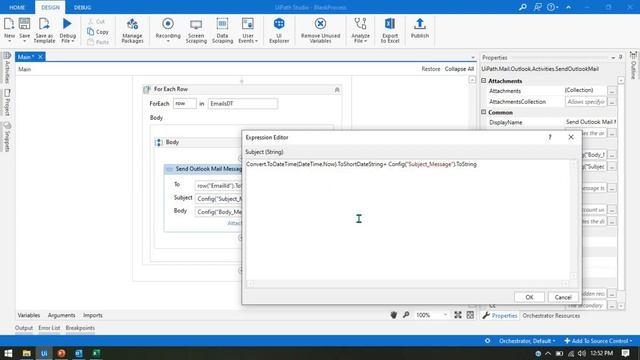The image size is (640, 360).
Task: Switch to the DESIGN ribbon tab
Action: click(x=51, y=7)
